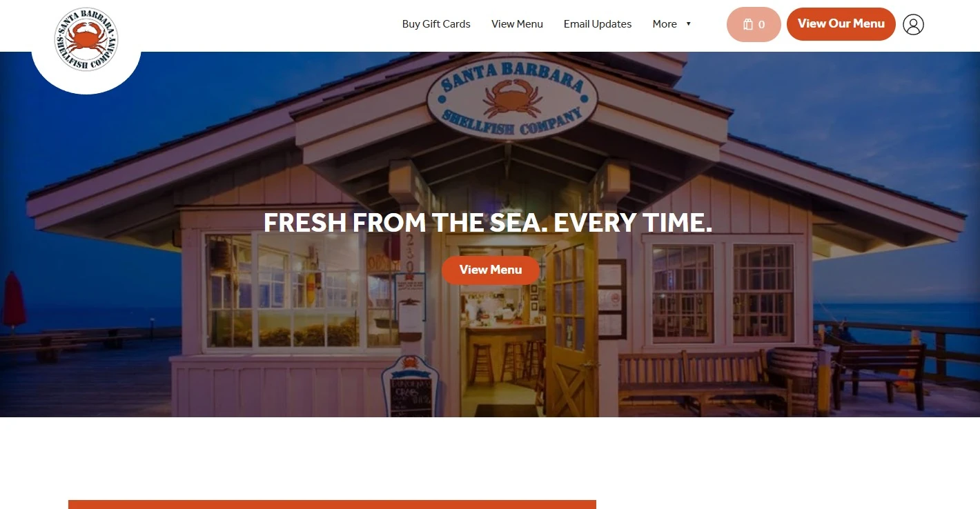The image size is (980, 509).
Task: Expand the arrow next to More
Action: coord(688,24)
